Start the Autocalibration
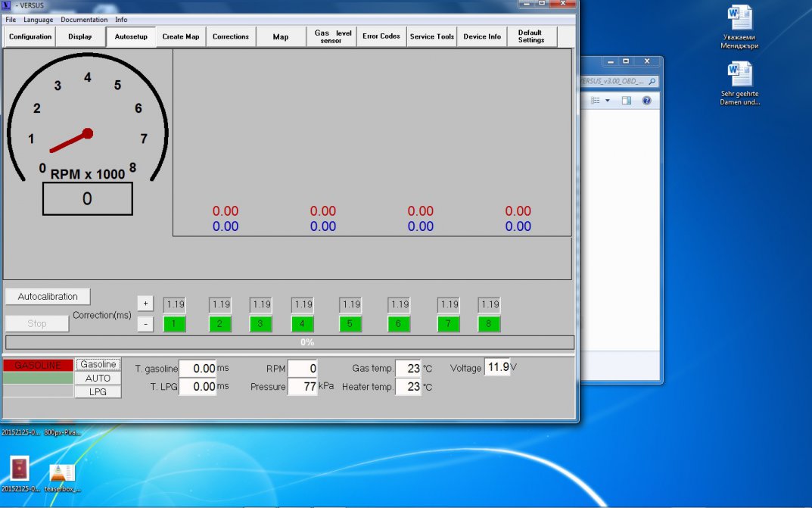Viewport: 812px width, 508px height. (x=47, y=296)
